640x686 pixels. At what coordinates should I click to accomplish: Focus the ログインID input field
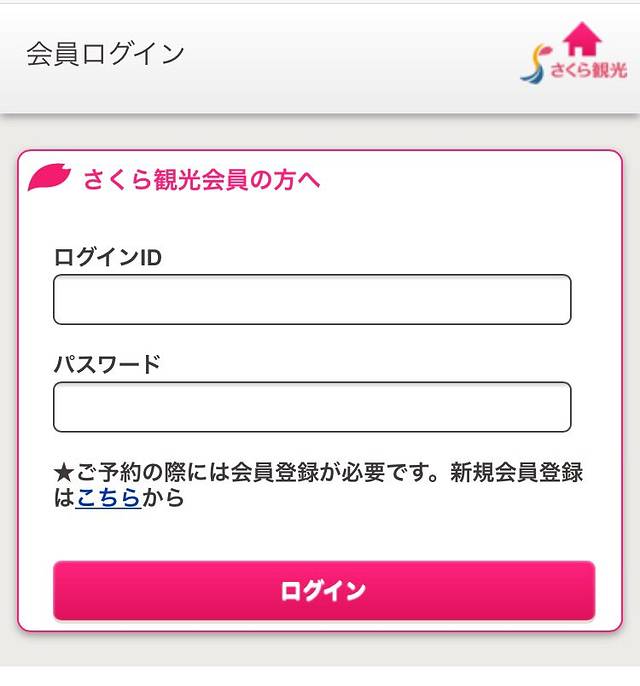[312, 300]
